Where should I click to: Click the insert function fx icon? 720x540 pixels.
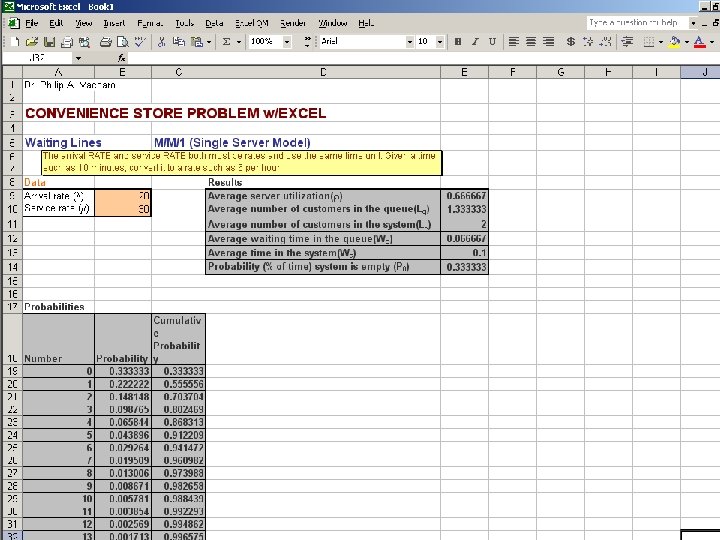click(122, 58)
